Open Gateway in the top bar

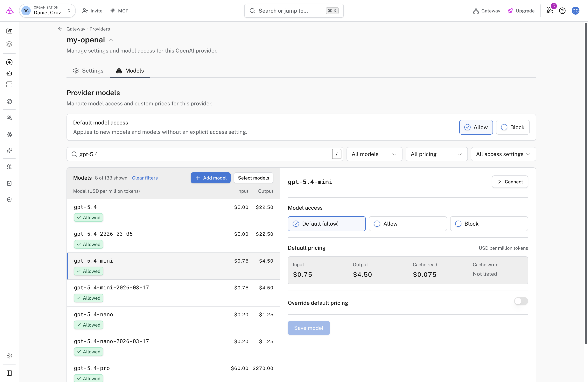[486, 11]
